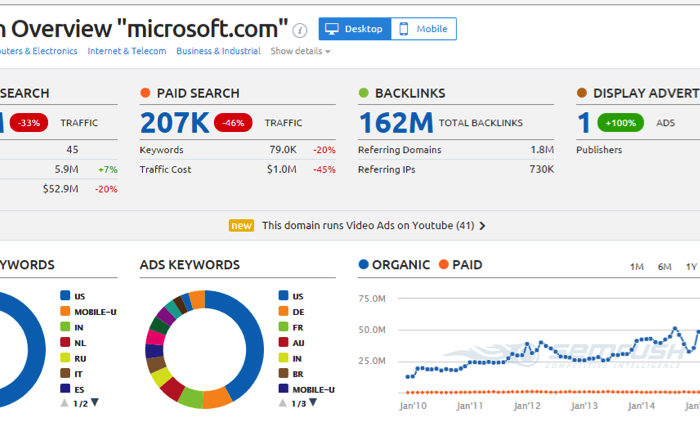Open Business & Industrial category link
Image resolution: width=700 pixels, height=432 pixels.
(218, 51)
